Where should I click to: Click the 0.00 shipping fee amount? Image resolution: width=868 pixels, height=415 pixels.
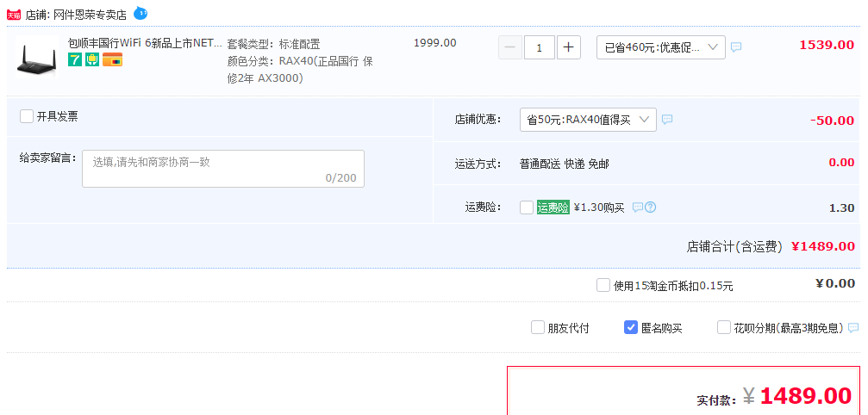point(841,163)
